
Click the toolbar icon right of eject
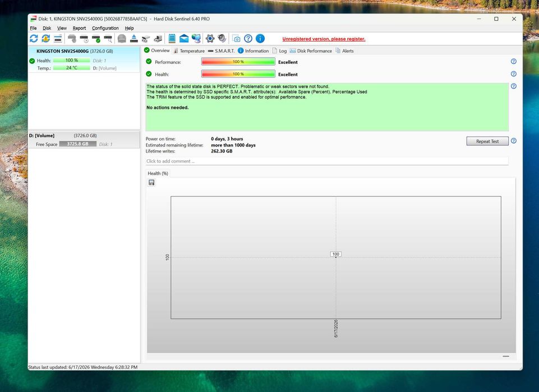point(146,39)
